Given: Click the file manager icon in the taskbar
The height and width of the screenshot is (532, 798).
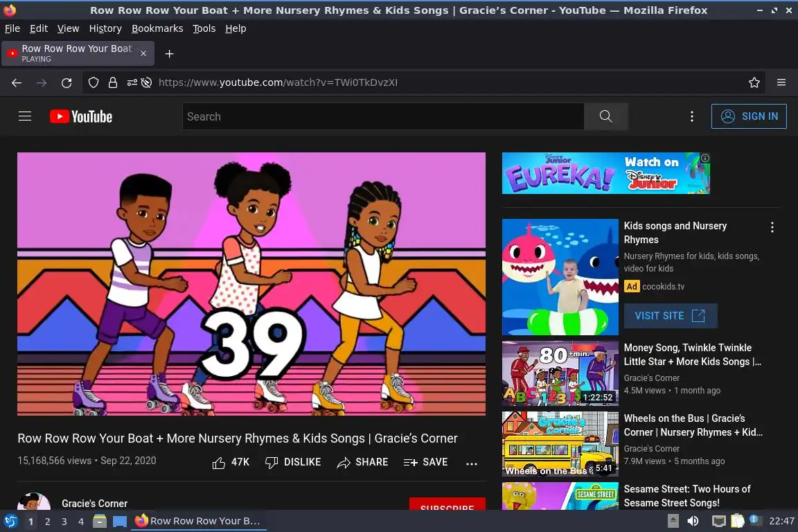Looking at the screenshot, I should pyautogui.click(x=100, y=521).
